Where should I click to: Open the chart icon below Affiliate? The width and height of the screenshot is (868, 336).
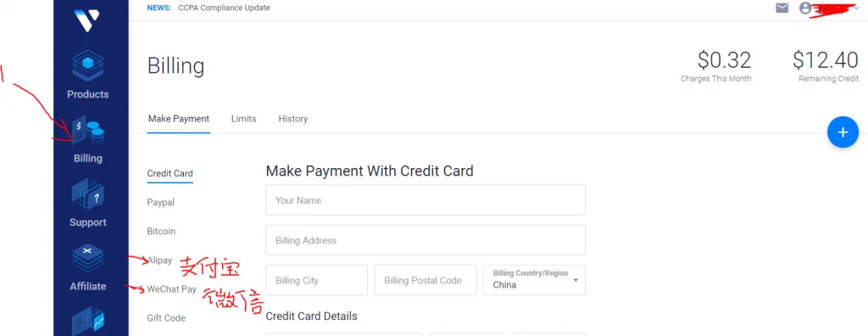(x=87, y=321)
